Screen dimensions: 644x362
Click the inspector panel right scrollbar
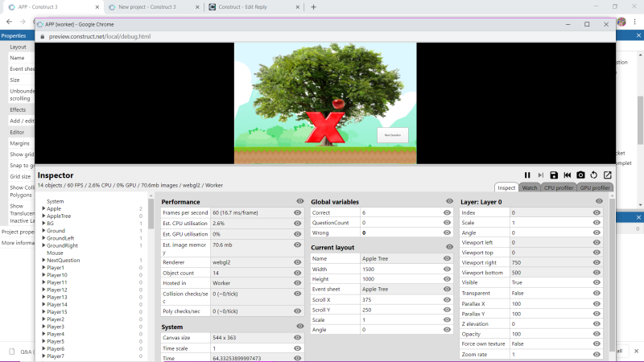point(612,275)
